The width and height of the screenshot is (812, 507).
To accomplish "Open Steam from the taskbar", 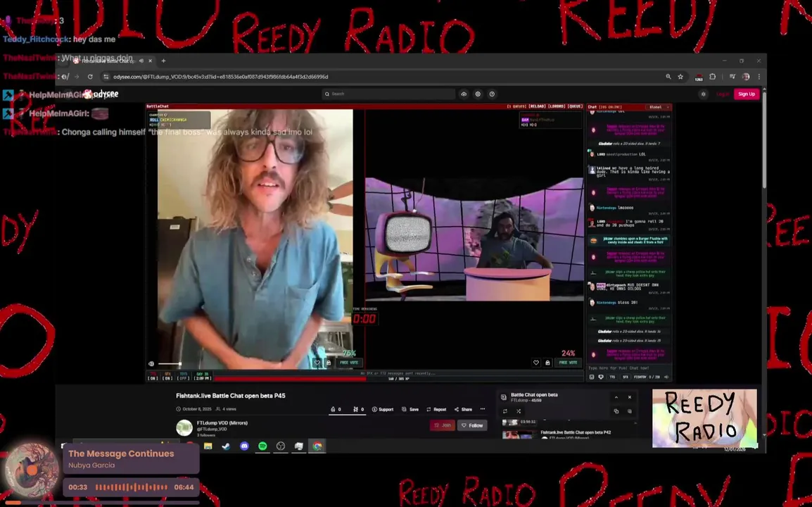I will click(227, 446).
